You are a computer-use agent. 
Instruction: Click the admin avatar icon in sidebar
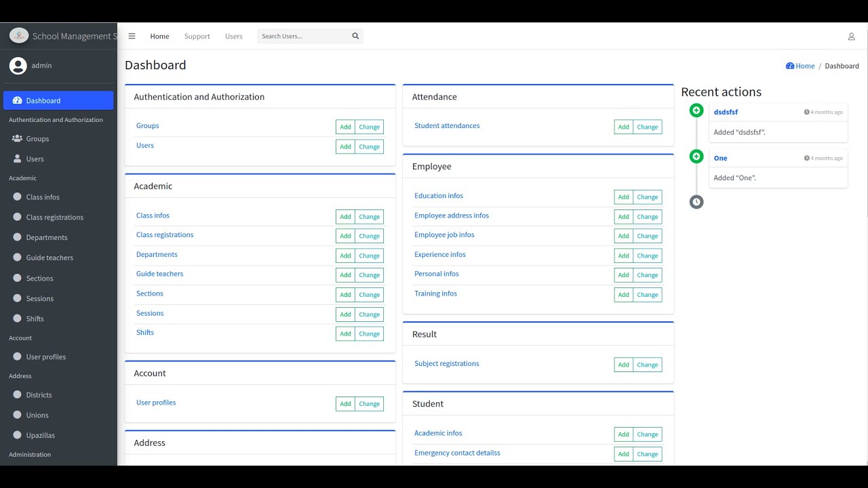pyautogui.click(x=18, y=66)
